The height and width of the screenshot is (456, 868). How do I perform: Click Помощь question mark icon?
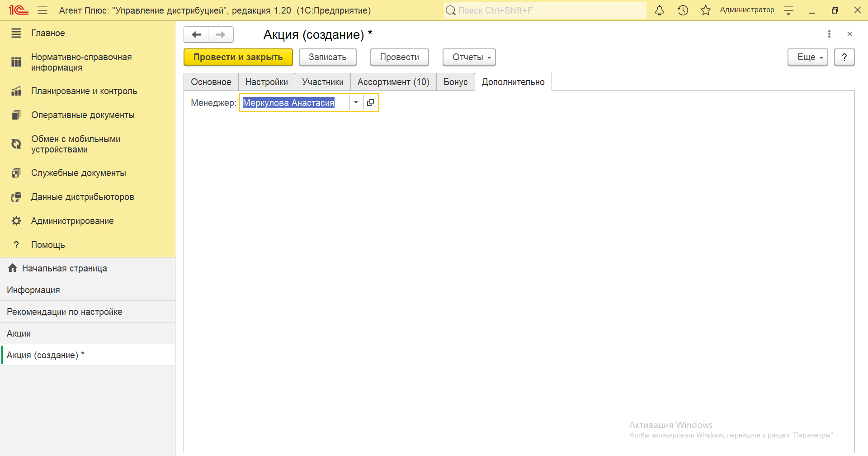pos(16,245)
